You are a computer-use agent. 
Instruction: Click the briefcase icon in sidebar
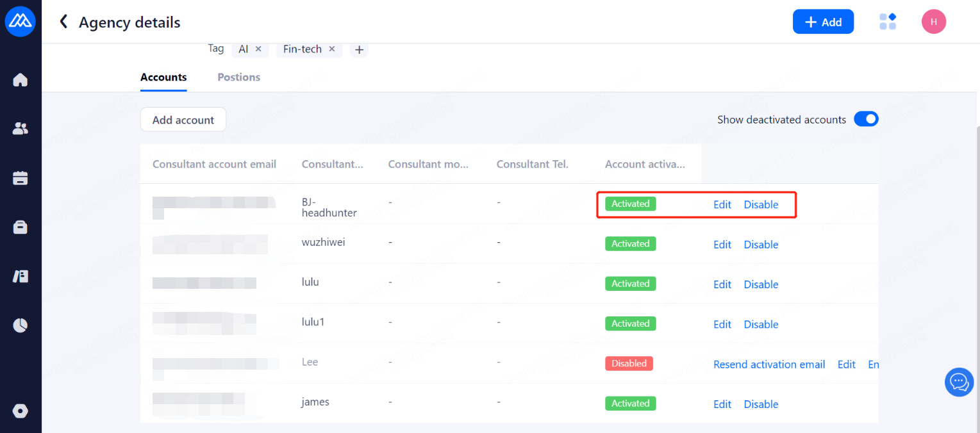pyautogui.click(x=21, y=227)
